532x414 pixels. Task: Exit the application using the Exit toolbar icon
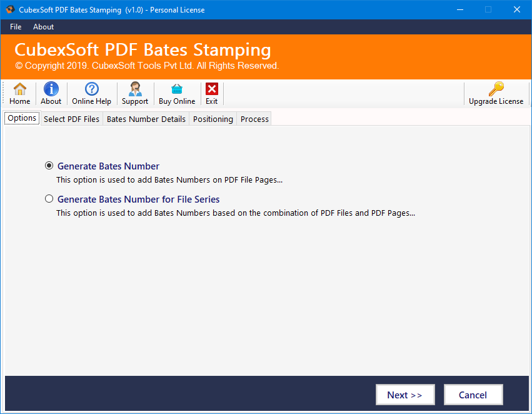pos(211,93)
